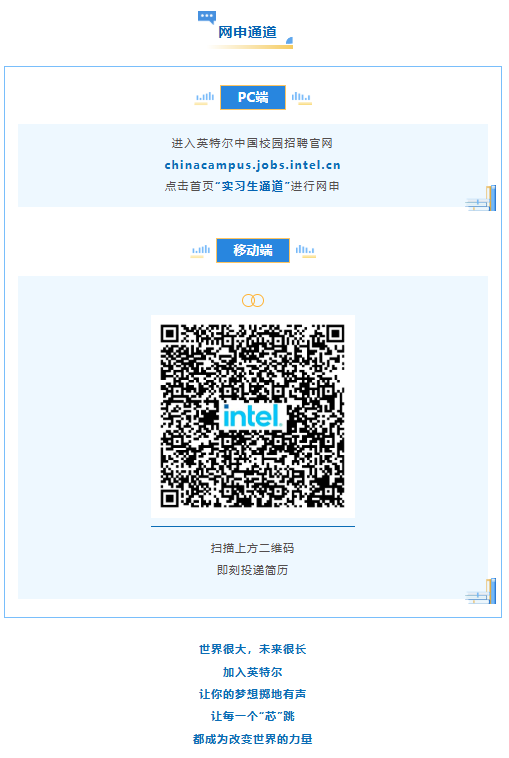Screen dimensions: 509x758
Task: Click the PC端 blue label button
Action: (253, 97)
